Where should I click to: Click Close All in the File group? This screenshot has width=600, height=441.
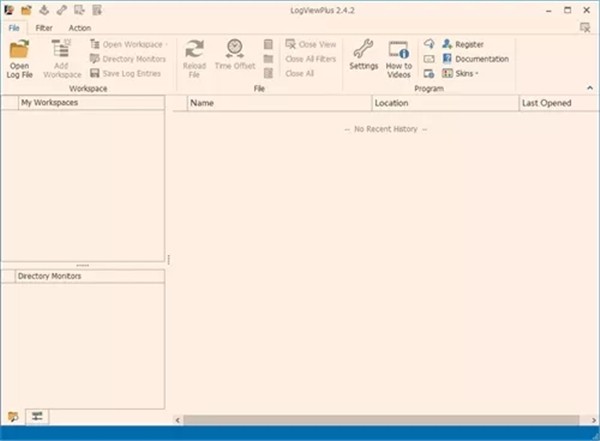pyautogui.click(x=300, y=74)
